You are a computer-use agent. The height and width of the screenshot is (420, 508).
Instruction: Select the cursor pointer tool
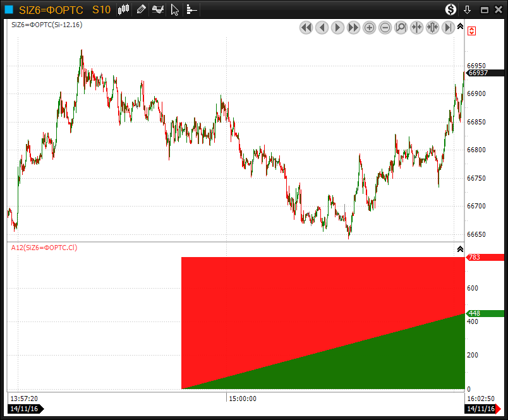point(175,9)
